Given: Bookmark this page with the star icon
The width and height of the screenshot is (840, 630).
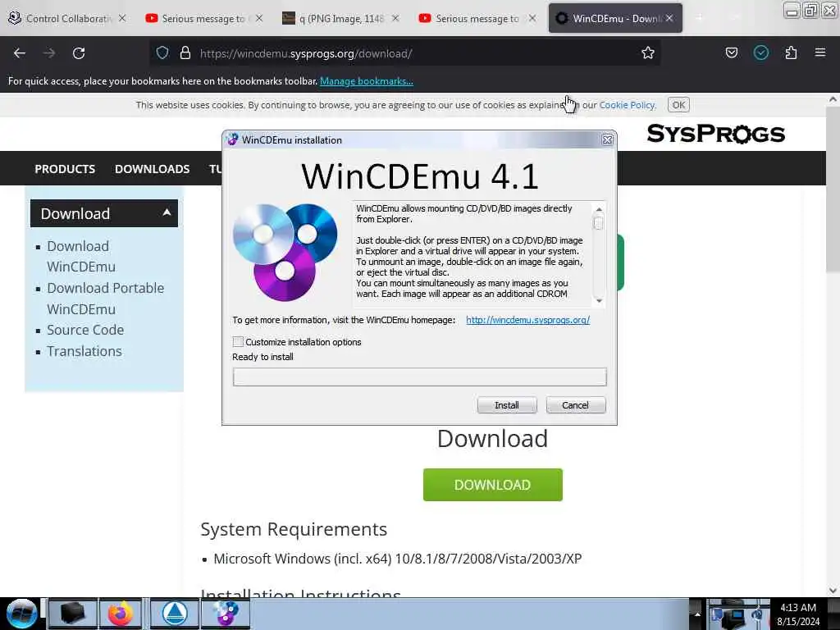Looking at the screenshot, I should tap(648, 53).
